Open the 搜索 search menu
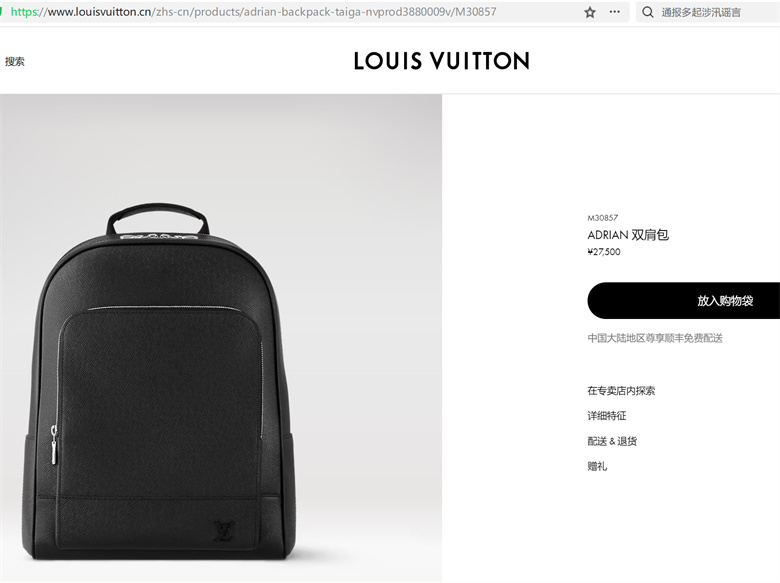The image size is (780, 583). click(x=15, y=61)
